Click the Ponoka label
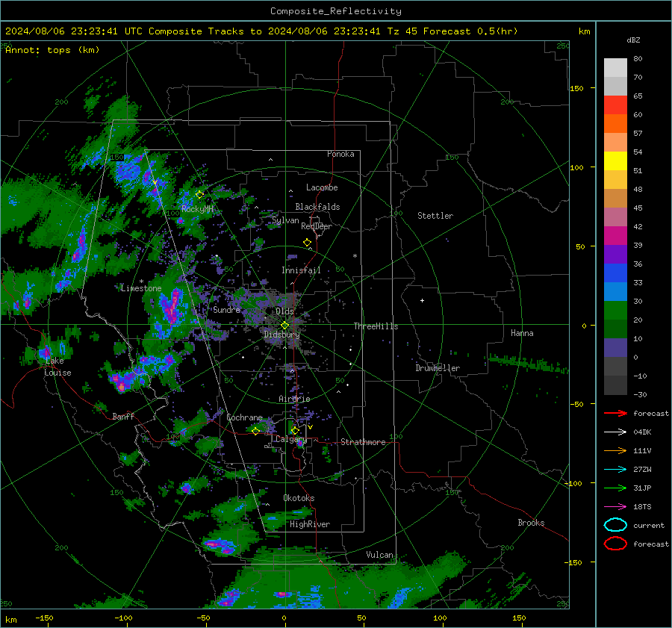The image size is (672, 628). coord(340,154)
